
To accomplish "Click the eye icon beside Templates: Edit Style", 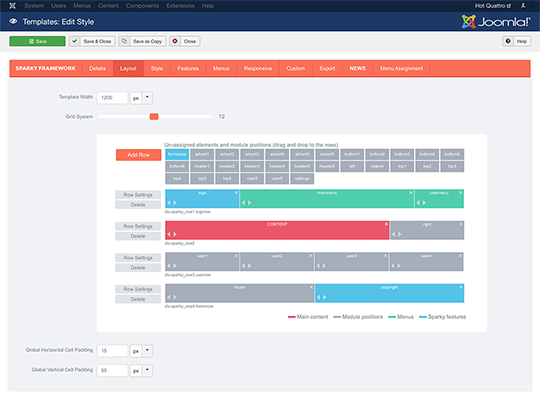I will 13,21.
